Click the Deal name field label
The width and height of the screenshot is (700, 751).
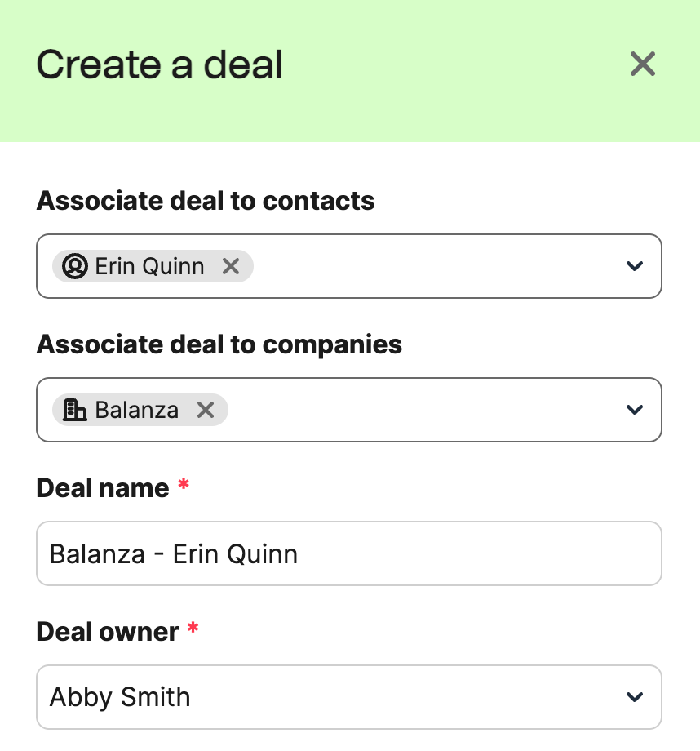coord(103,488)
